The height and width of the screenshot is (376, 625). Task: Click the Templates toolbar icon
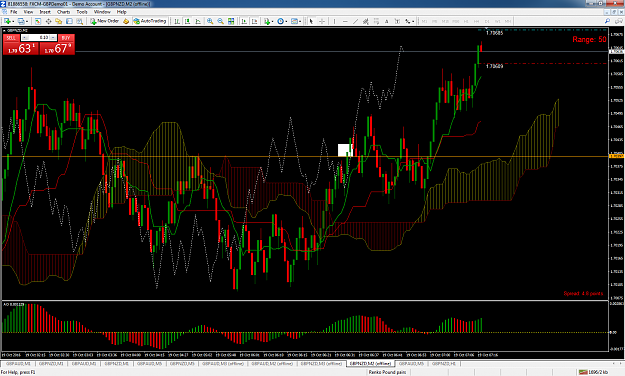(294, 21)
